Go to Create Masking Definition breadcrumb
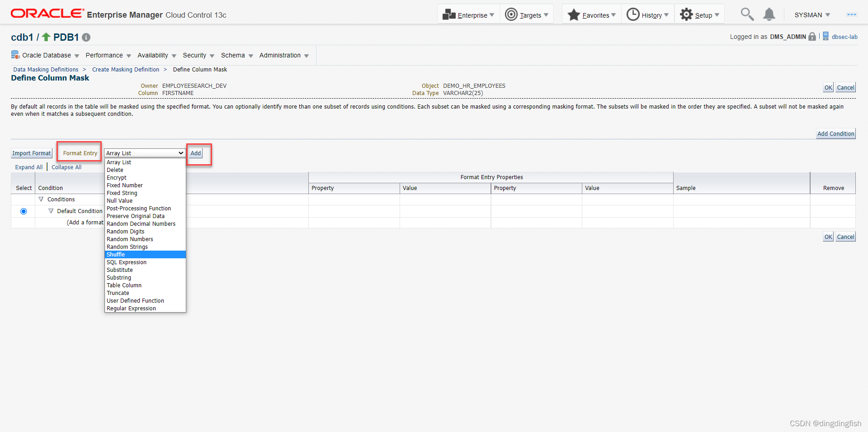 [126, 70]
